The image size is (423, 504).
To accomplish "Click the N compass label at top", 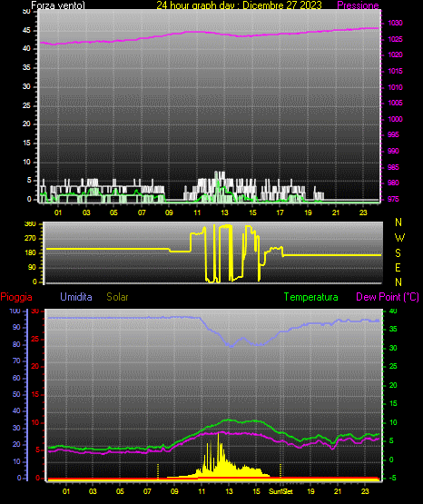I will pyautogui.click(x=398, y=222).
